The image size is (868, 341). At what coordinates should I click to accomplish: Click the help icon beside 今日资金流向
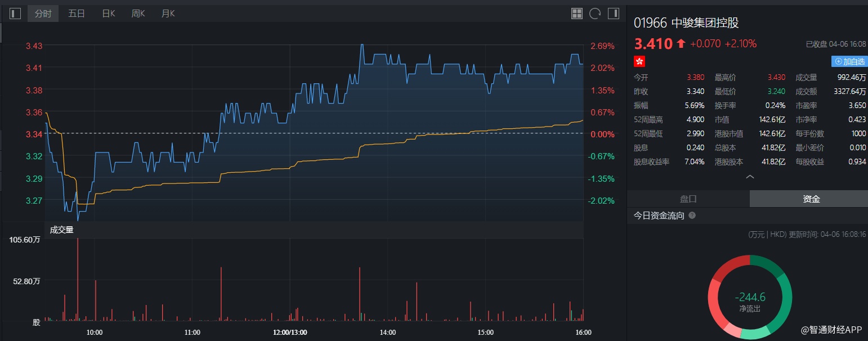pyautogui.click(x=692, y=216)
